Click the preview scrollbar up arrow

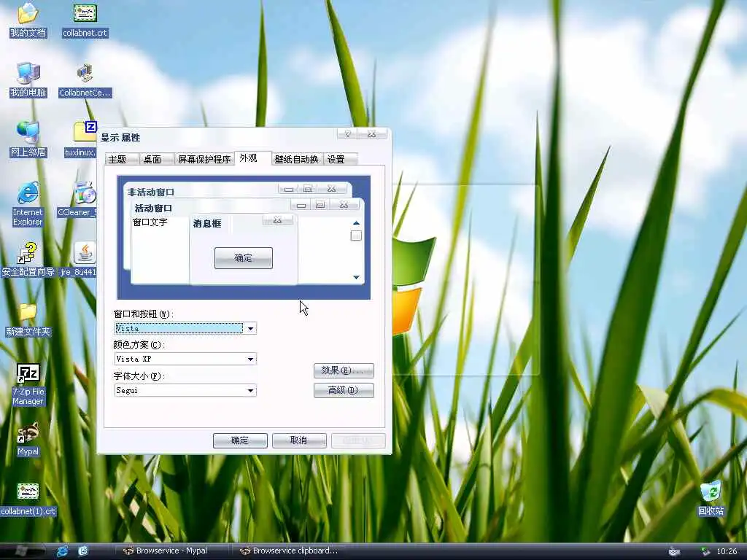coord(356,223)
